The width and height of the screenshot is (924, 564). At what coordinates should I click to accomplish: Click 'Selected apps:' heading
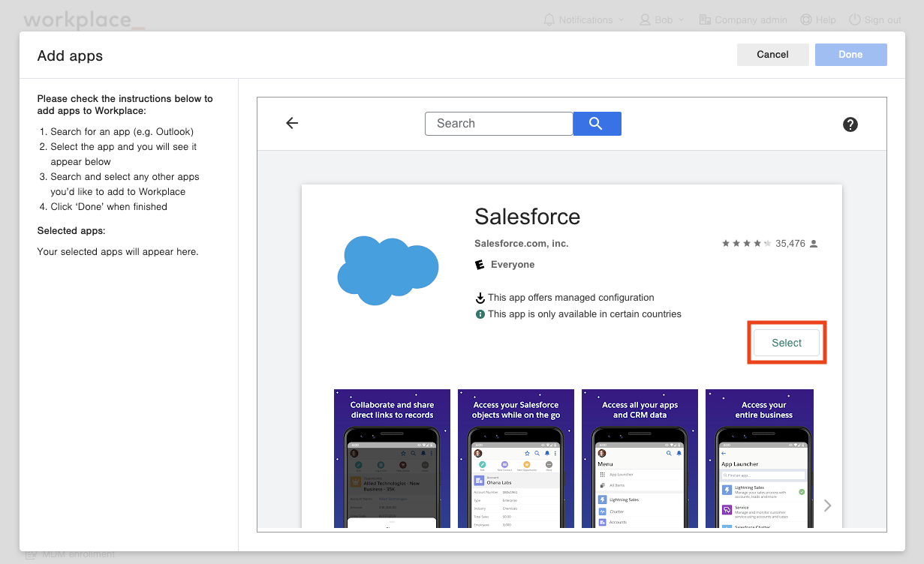pyautogui.click(x=71, y=230)
